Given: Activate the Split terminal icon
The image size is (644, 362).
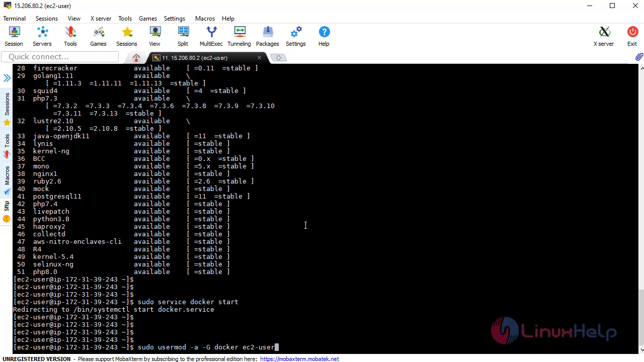Looking at the screenshot, I should 183,37.
